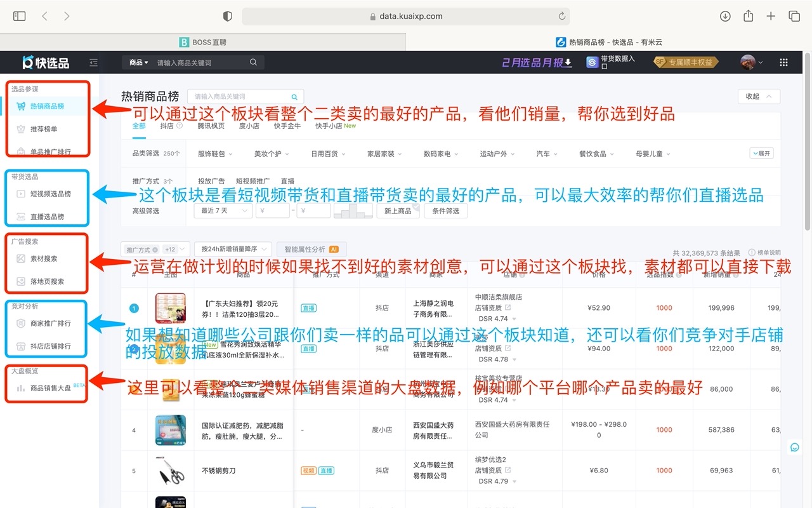The height and width of the screenshot is (508, 812).
Task: Click the 榜单说明 info icon
Action: pyautogui.click(x=752, y=253)
